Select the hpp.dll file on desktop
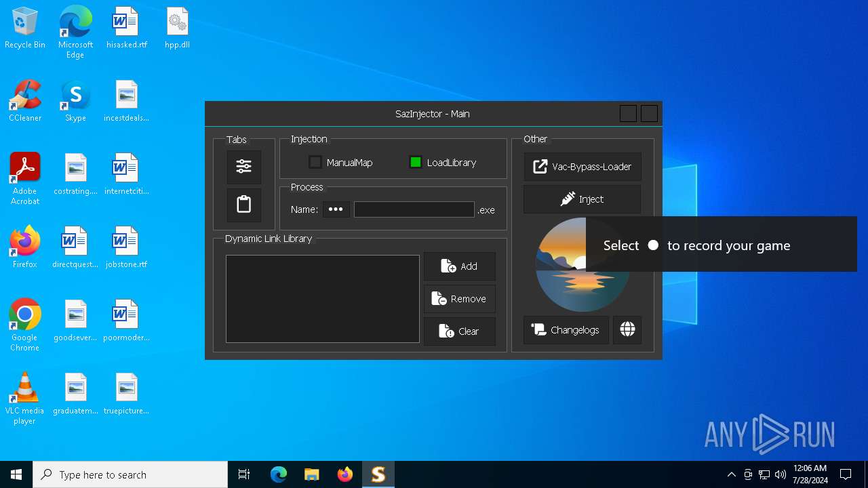The width and height of the screenshot is (868, 488). (x=177, y=28)
